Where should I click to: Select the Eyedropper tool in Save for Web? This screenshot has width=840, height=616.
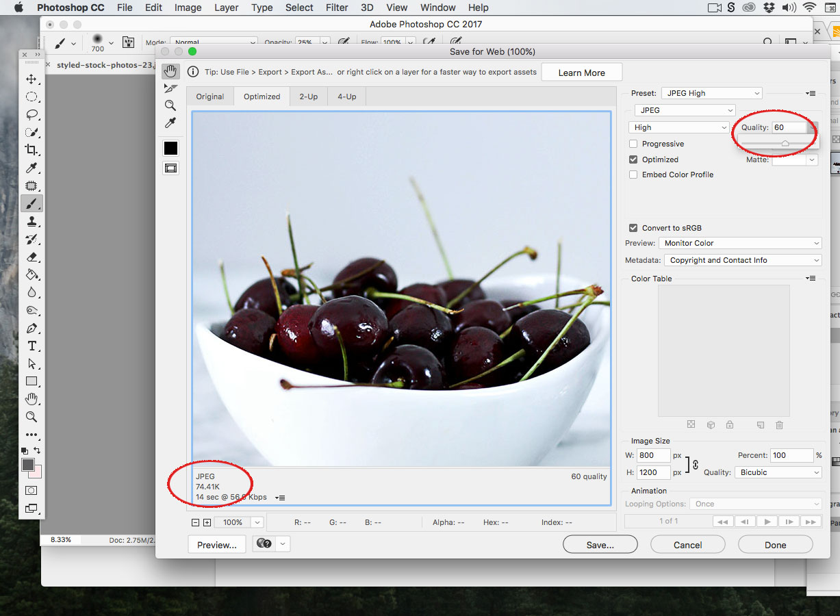pyautogui.click(x=170, y=123)
